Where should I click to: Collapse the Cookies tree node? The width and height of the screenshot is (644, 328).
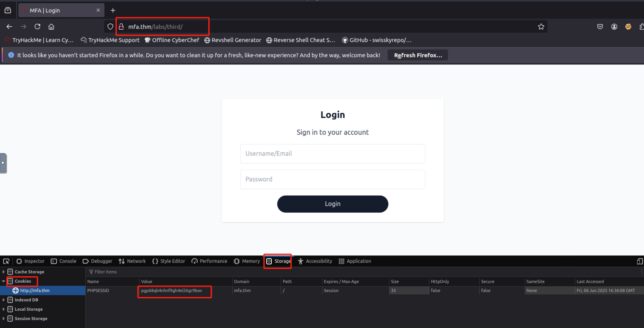coord(3,281)
